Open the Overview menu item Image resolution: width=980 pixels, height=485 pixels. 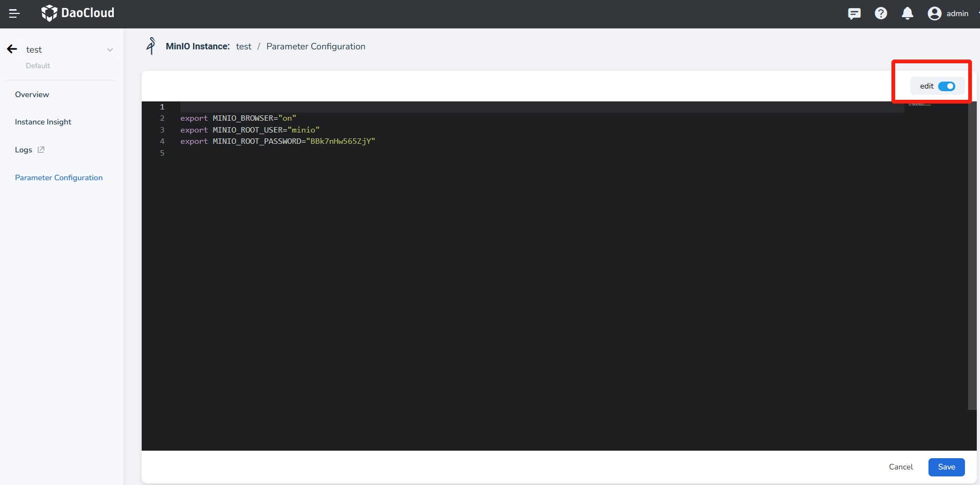click(x=32, y=94)
